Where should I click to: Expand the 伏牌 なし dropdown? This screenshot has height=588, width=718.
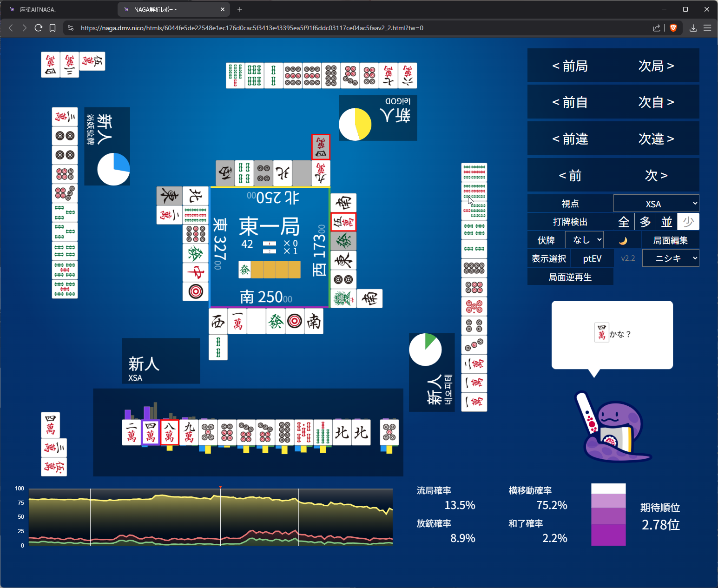click(x=584, y=240)
